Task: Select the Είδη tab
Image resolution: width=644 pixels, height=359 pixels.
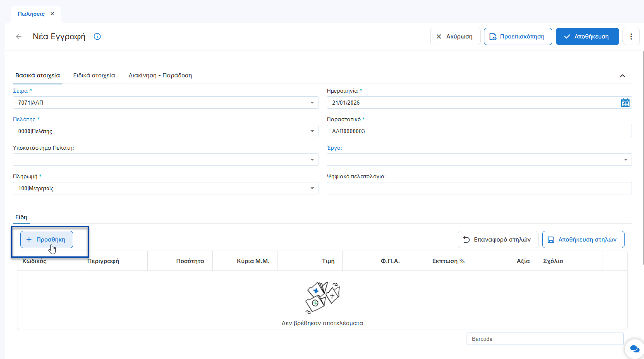Action: (21, 217)
